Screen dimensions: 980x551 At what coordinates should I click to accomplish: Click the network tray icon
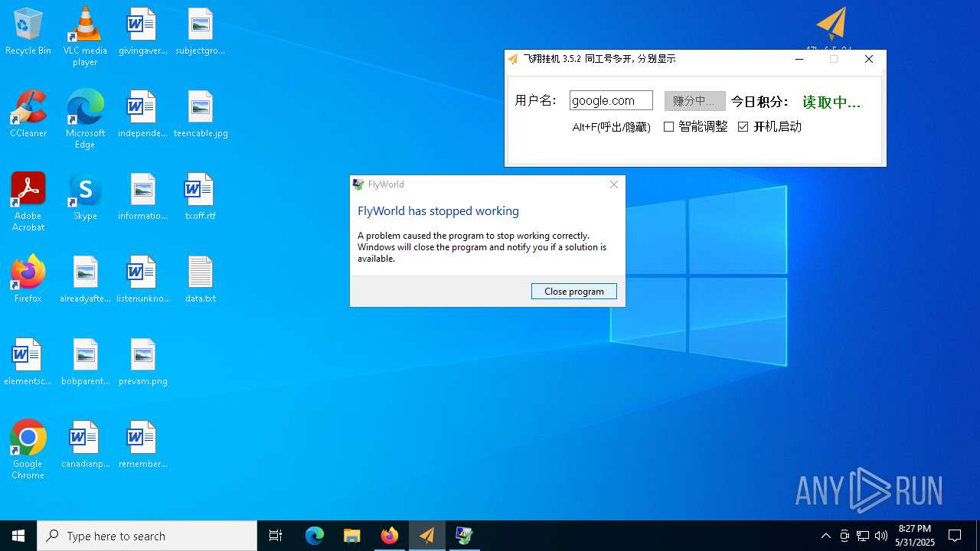(863, 536)
